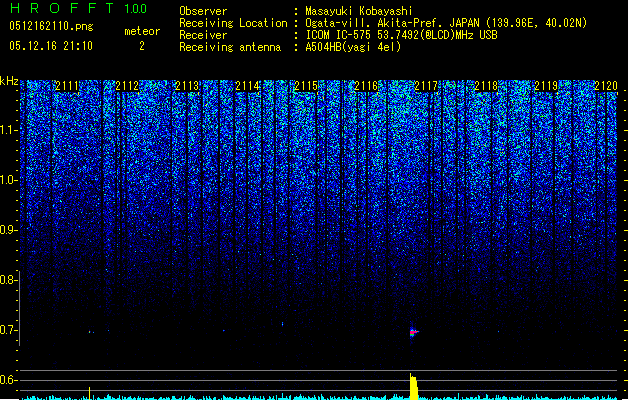Click the meteor count value 2
This screenshot has width=629, height=400.
[x=142, y=46]
